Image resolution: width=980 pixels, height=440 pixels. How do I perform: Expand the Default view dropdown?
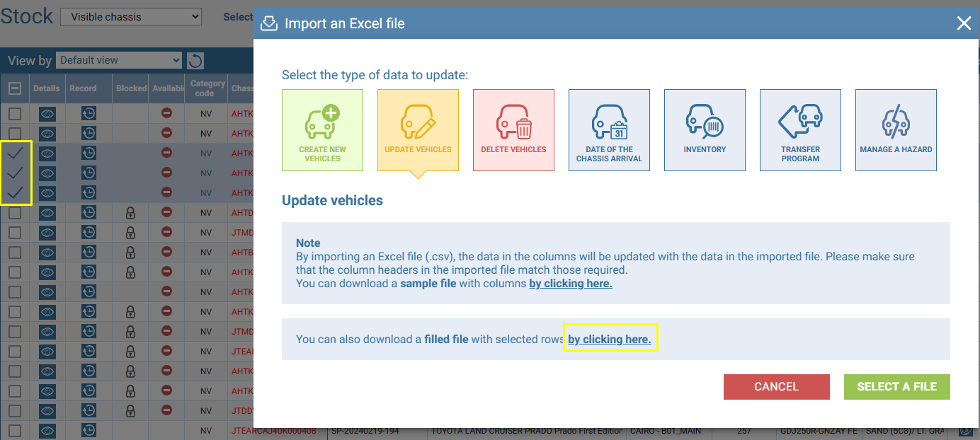(x=119, y=60)
